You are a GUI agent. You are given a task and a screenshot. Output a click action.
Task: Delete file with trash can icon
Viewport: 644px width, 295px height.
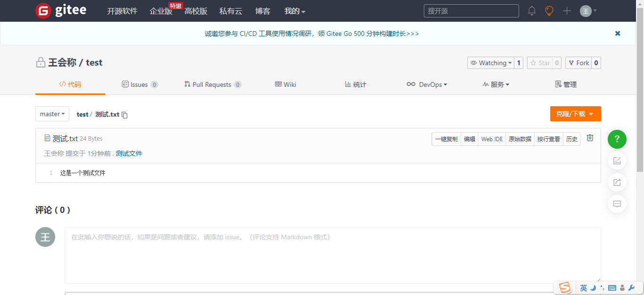[590, 138]
